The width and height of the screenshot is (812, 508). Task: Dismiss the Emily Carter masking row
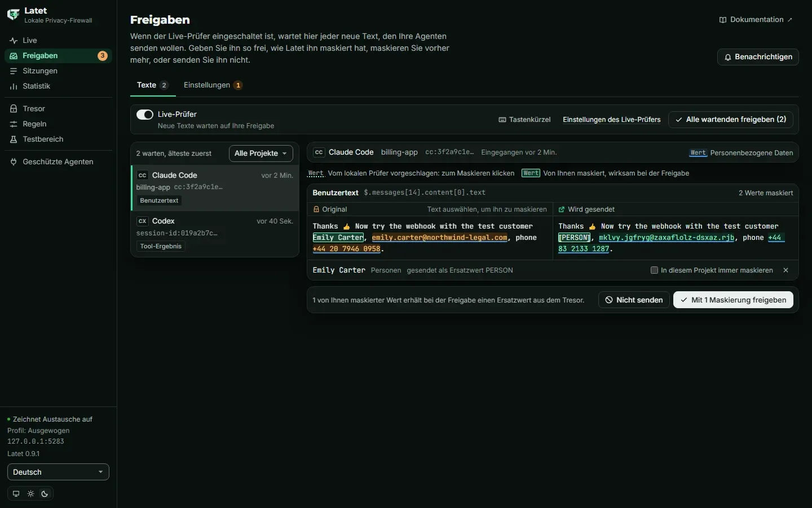coord(785,270)
